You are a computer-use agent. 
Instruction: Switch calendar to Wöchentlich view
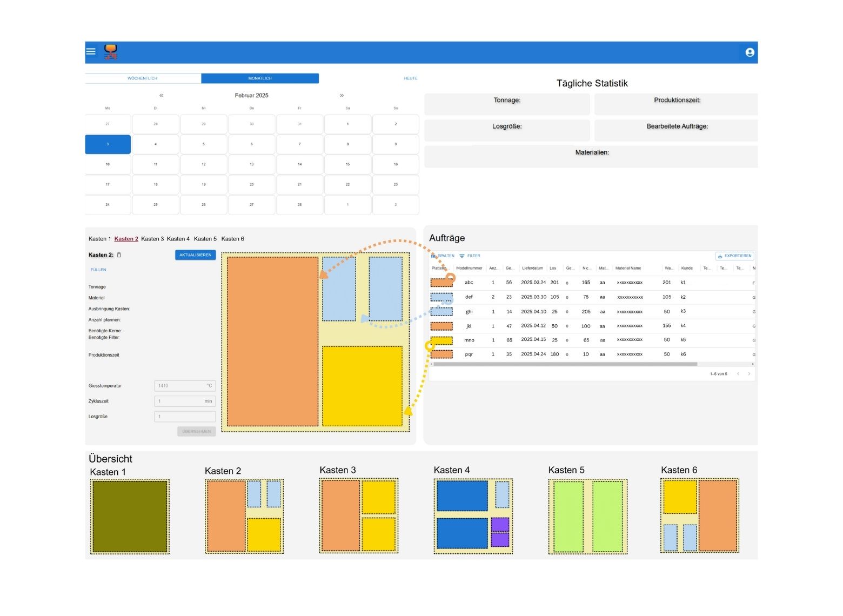pos(143,78)
